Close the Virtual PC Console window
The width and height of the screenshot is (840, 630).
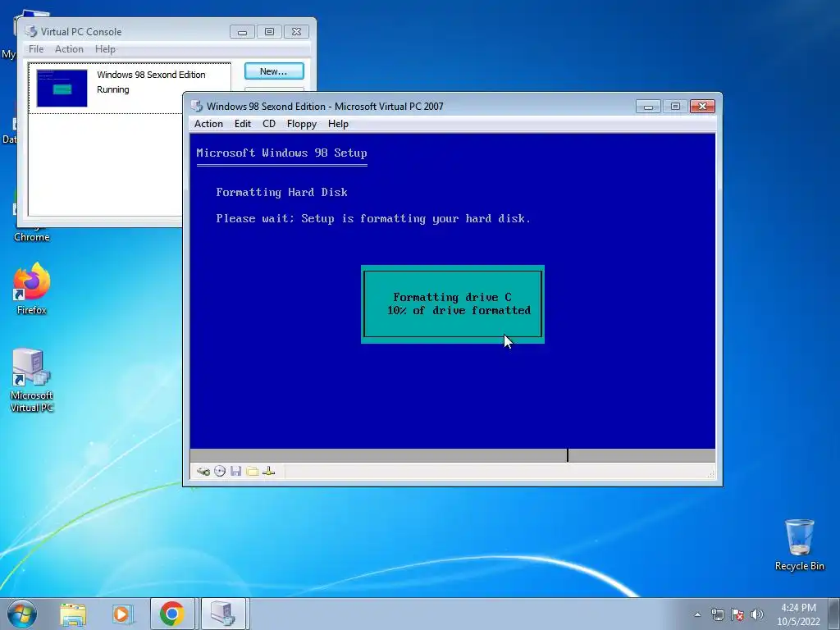click(x=296, y=32)
